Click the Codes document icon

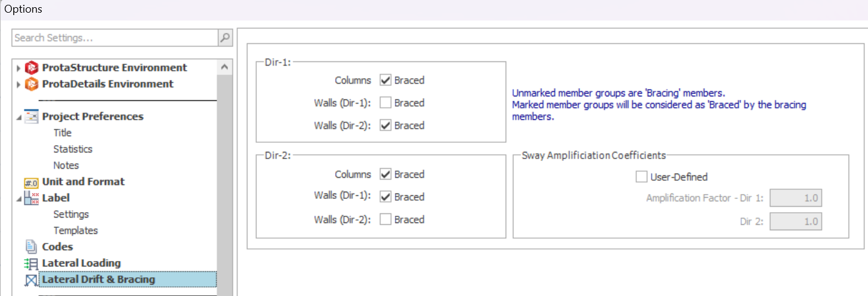coord(31,247)
